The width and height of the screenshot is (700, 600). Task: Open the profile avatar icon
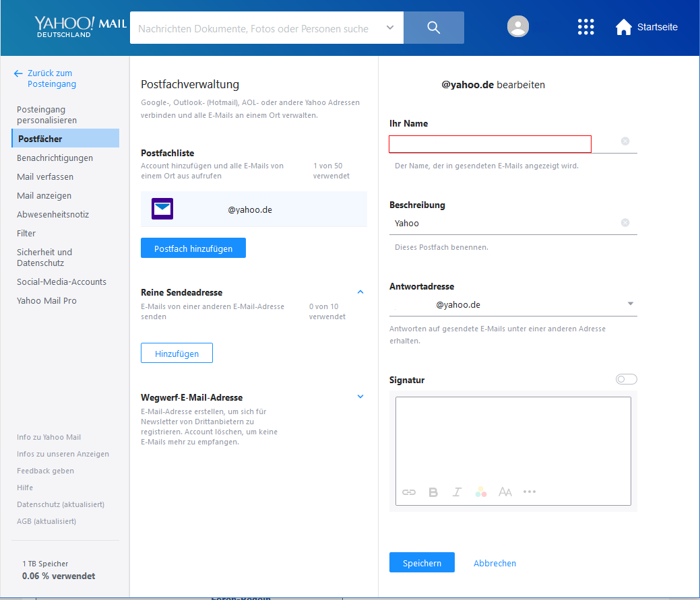518,26
